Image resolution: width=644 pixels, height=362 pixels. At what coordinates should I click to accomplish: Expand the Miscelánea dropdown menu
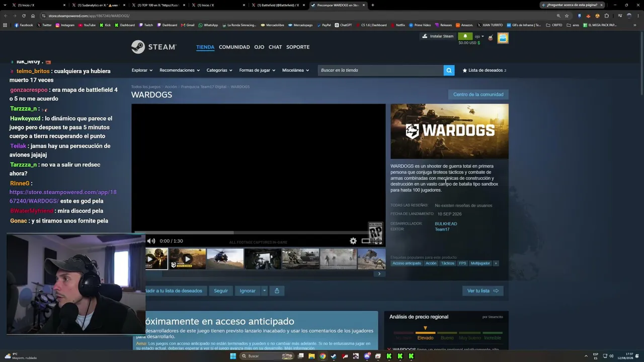point(295,70)
